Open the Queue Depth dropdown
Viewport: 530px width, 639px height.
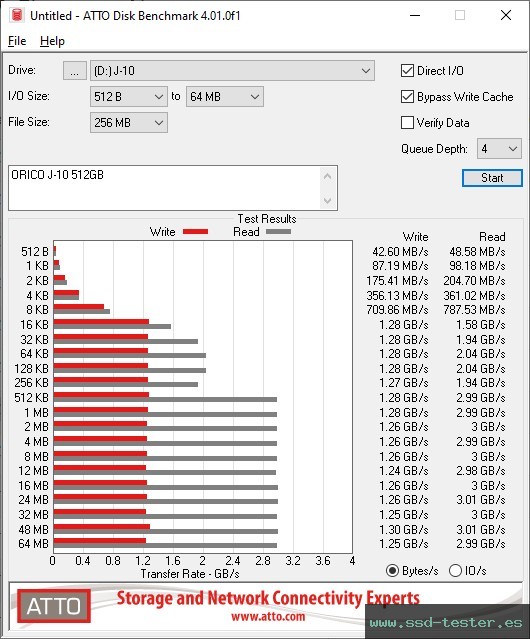point(499,149)
